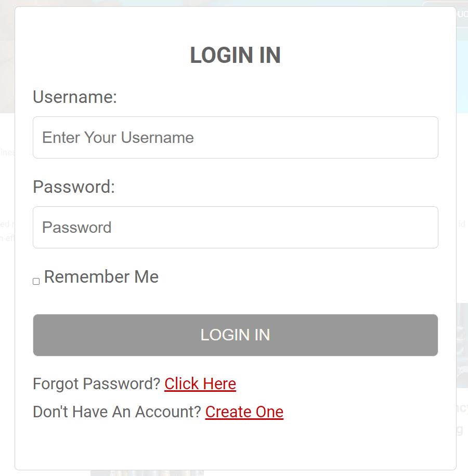Submit with the gray LOGIN IN button
The image size is (468, 476).
click(236, 335)
